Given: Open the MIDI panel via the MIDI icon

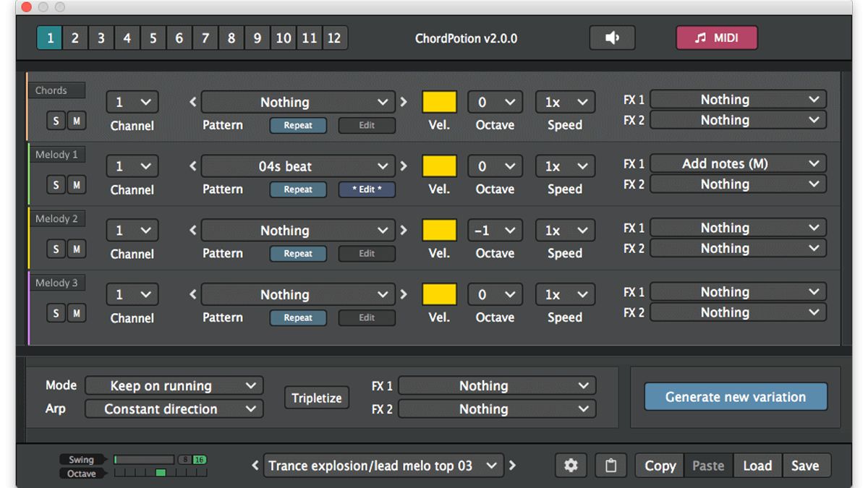Looking at the screenshot, I should point(716,38).
